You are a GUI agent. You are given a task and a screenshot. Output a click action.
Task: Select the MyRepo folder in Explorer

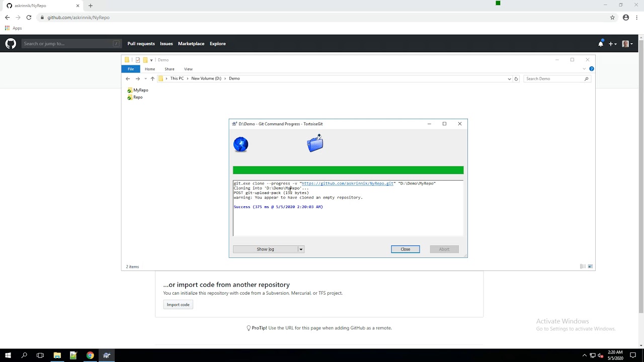(x=138, y=90)
